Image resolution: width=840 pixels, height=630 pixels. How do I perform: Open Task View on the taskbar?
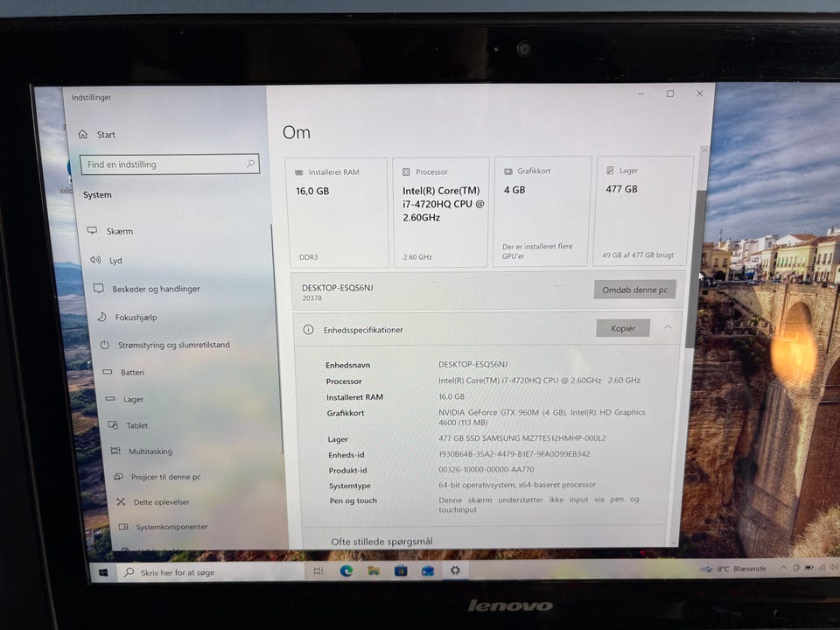coord(318,571)
